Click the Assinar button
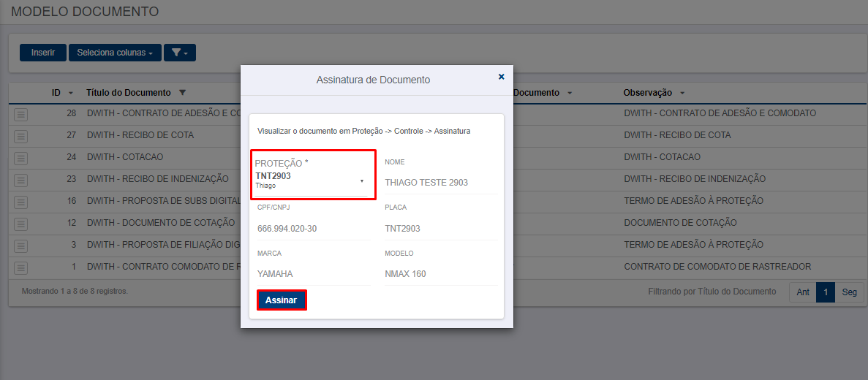Screen dimensions: 868x380 [x=282, y=300]
